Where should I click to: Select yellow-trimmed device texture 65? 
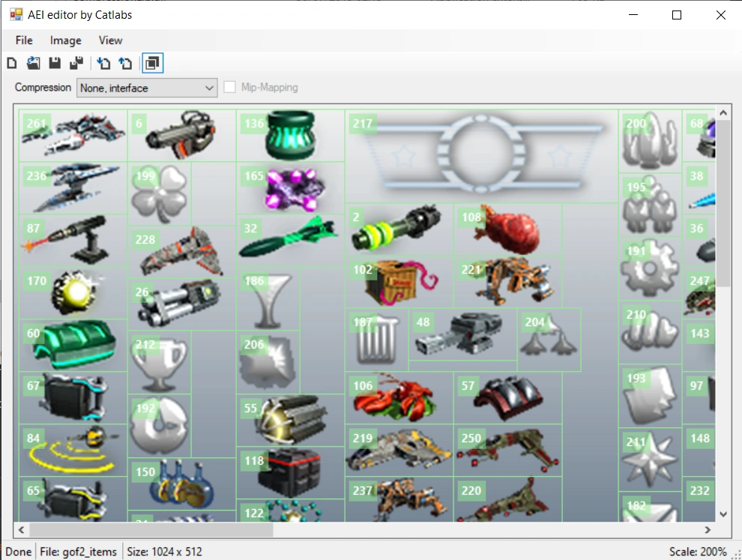[x=73, y=499]
